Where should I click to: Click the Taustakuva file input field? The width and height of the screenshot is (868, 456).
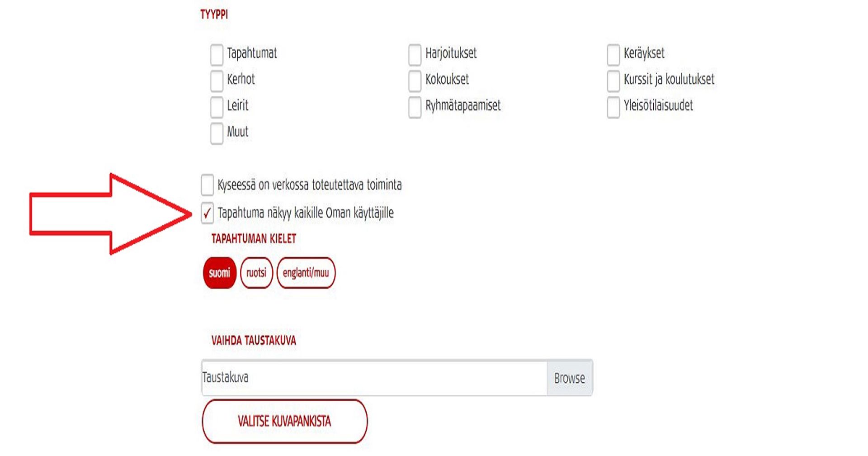pos(374,378)
